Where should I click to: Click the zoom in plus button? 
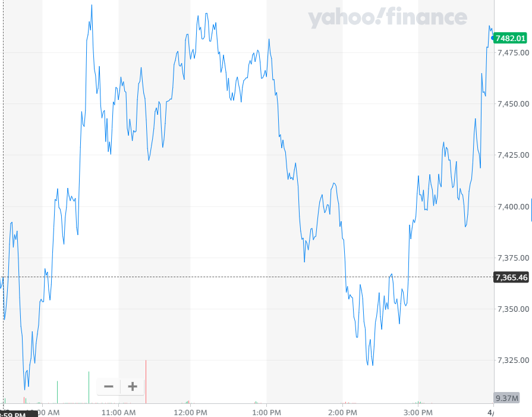tap(133, 387)
